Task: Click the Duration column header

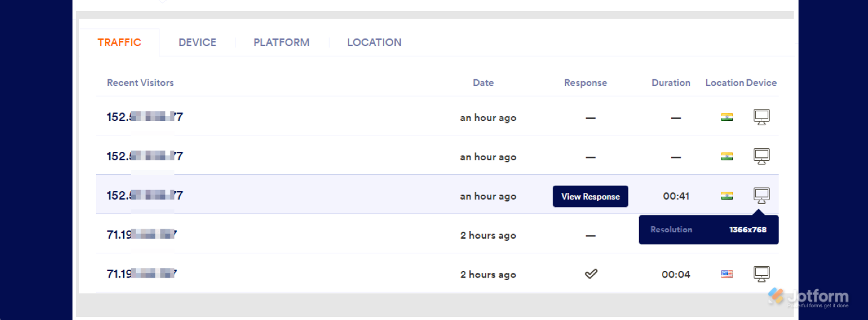Action: click(670, 83)
